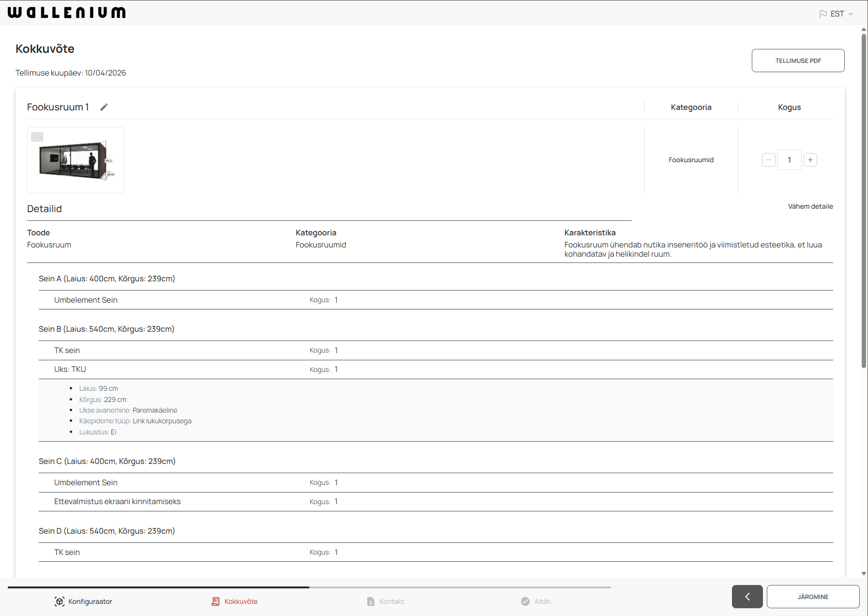This screenshot has height=616, width=868.
Task: Go back with the left arrow button
Action: pos(747,597)
